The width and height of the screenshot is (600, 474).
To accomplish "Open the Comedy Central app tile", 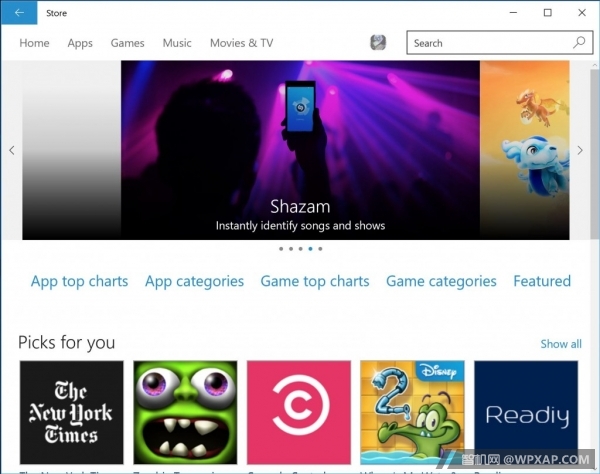I will pyautogui.click(x=298, y=412).
